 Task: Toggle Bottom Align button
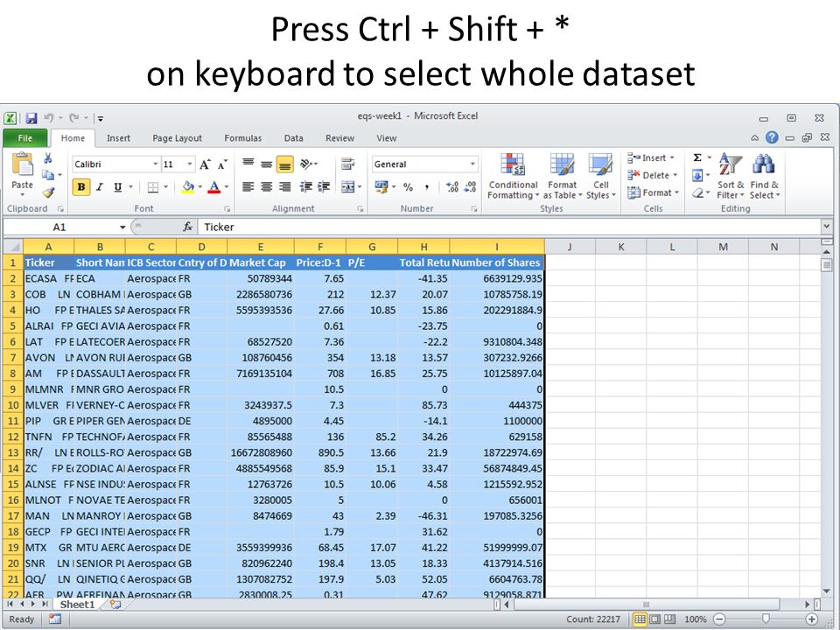point(285,164)
